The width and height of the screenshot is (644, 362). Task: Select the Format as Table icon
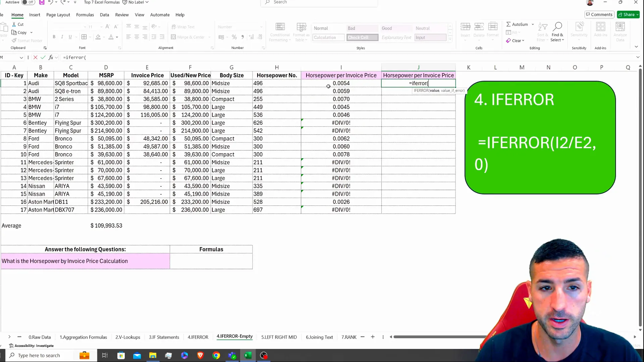click(x=301, y=33)
